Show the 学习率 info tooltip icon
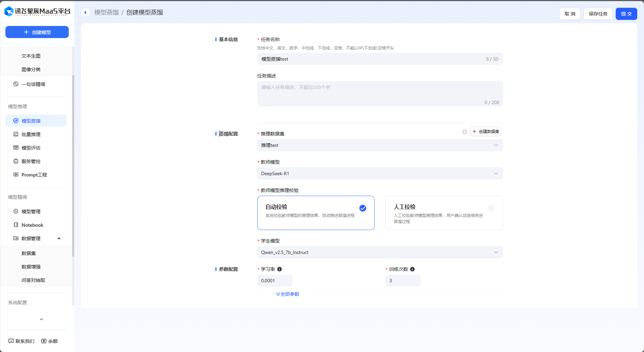Image resolution: width=644 pixels, height=352 pixels. point(280,269)
